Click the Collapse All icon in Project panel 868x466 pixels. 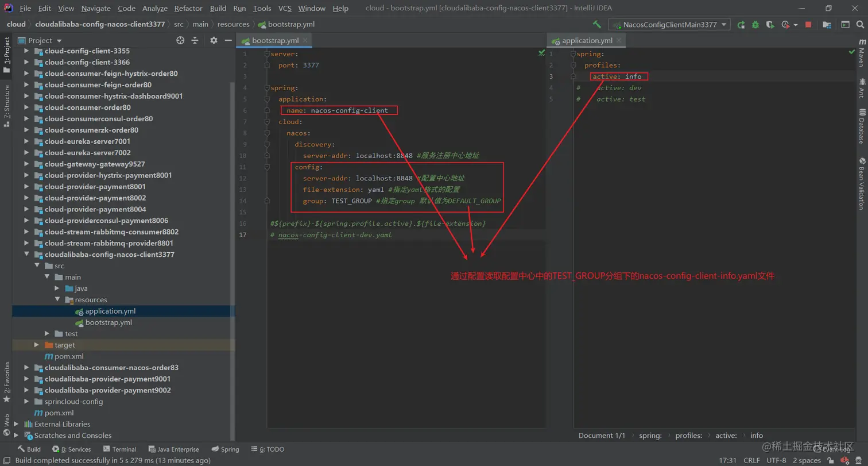[x=195, y=40]
